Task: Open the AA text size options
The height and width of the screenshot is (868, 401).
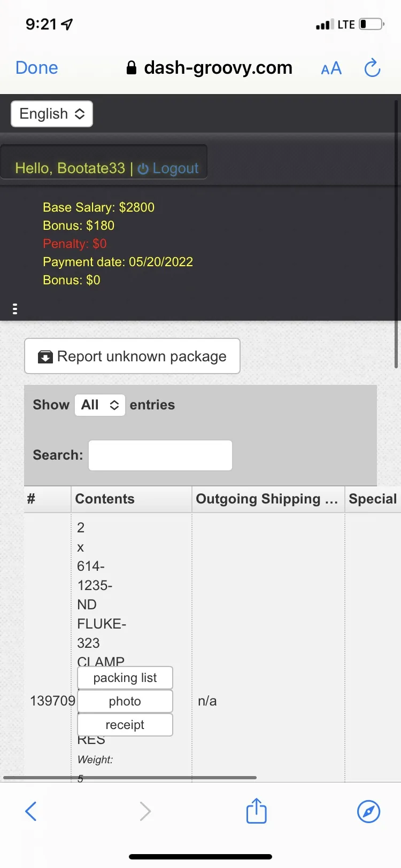Action: (331, 68)
